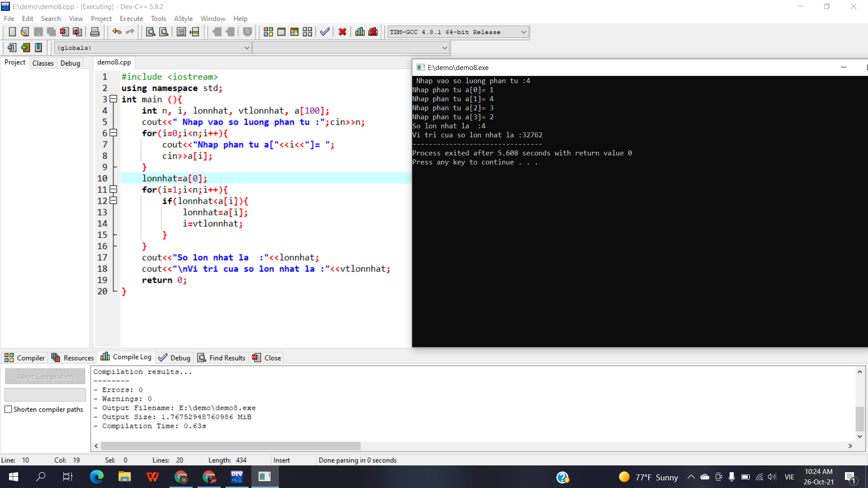The width and height of the screenshot is (868, 488).
Task: Click the compile log vertical scrollbar down arrow
Action: (x=860, y=436)
